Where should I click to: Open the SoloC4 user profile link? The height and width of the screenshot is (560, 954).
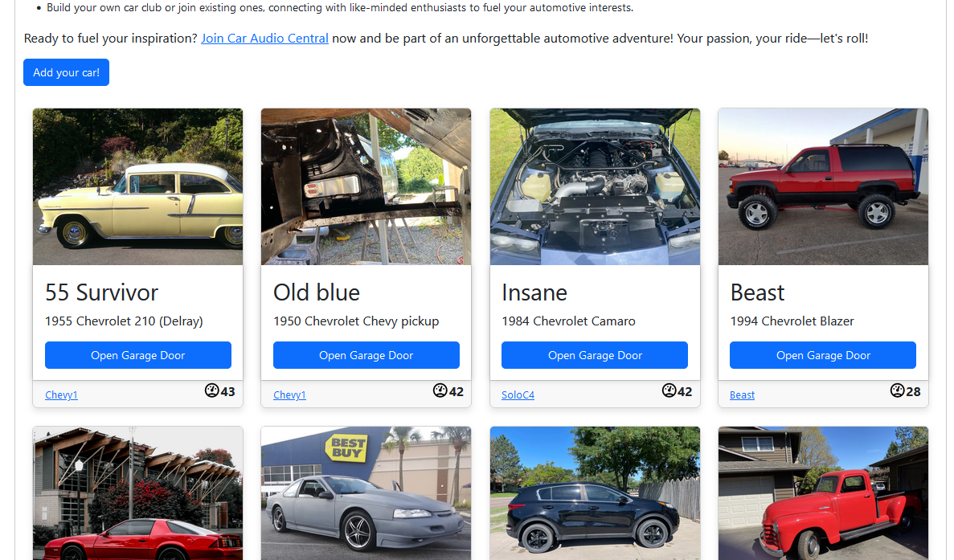518,395
